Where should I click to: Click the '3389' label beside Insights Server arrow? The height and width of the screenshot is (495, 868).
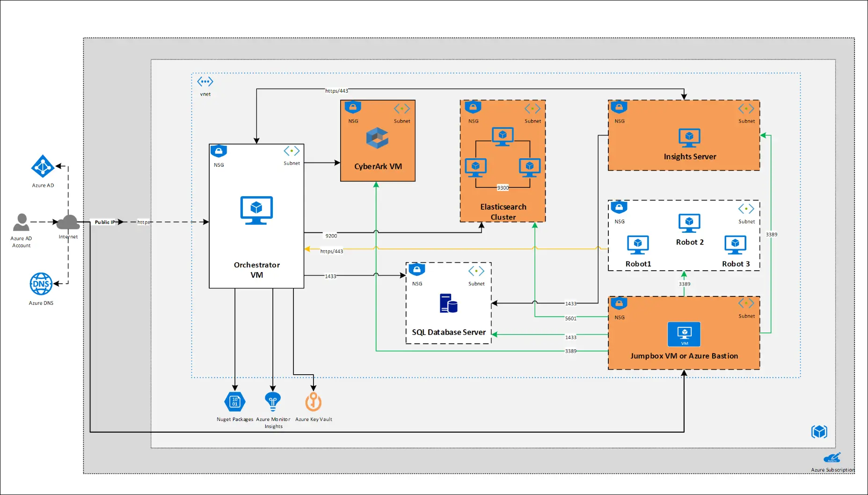pos(772,235)
